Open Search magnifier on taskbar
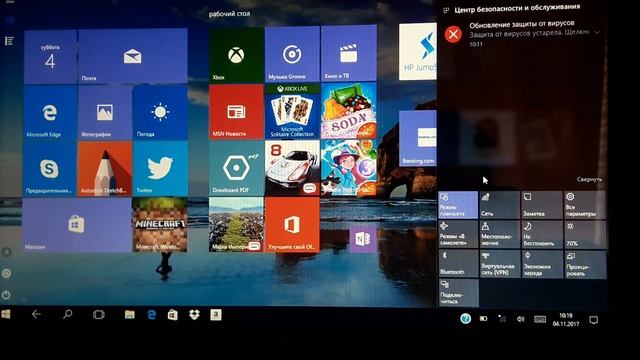The width and height of the screenshot is (640, 360). (68, 314)
